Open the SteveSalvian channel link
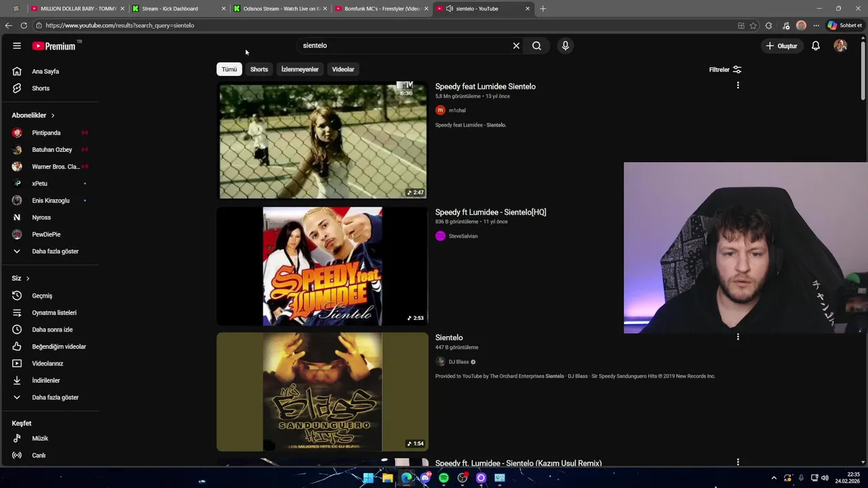 coord(463,236)
